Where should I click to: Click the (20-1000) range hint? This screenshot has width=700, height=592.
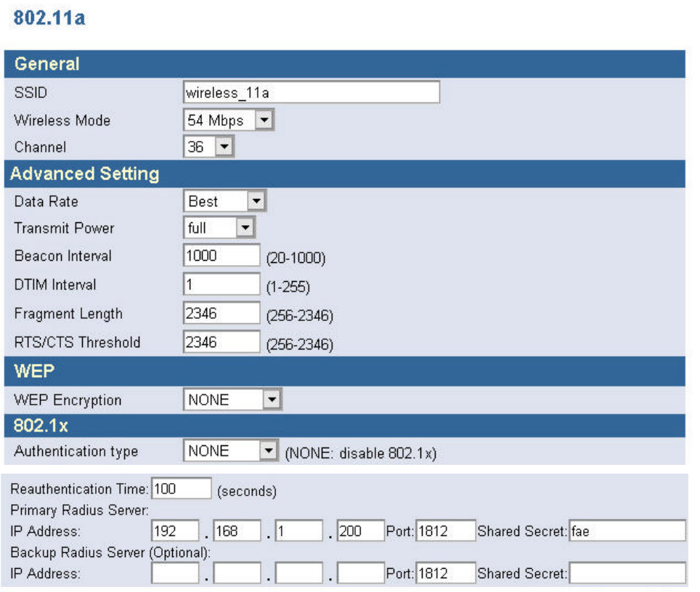296,258
